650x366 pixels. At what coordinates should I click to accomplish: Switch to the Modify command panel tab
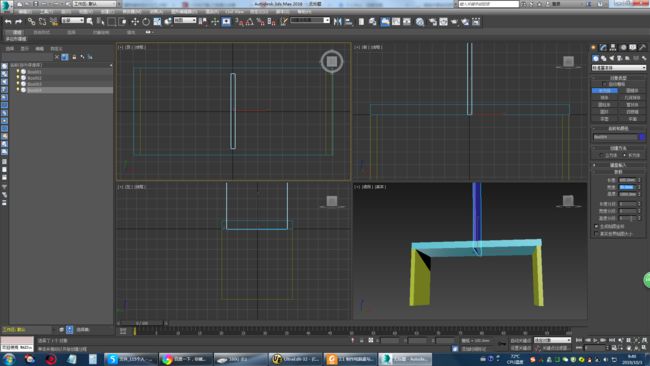[x=603, y=48]
